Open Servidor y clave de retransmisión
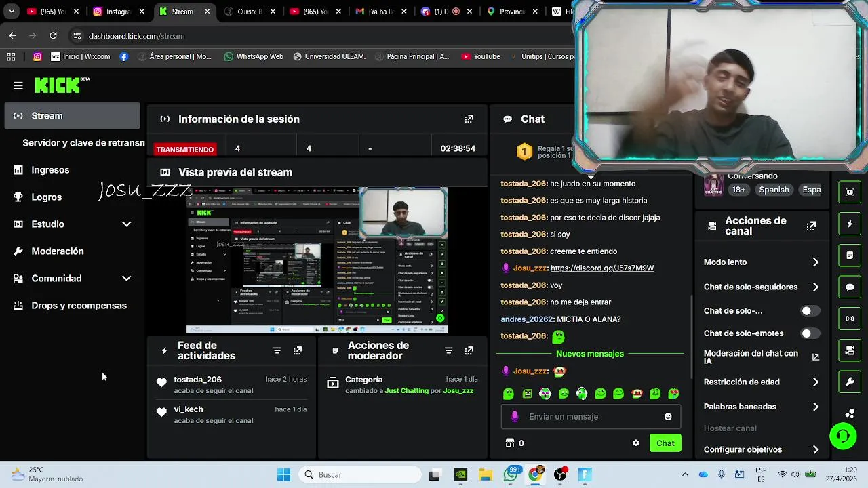Image resolution: width=868 pixels, height=488 pixels. 83,143
